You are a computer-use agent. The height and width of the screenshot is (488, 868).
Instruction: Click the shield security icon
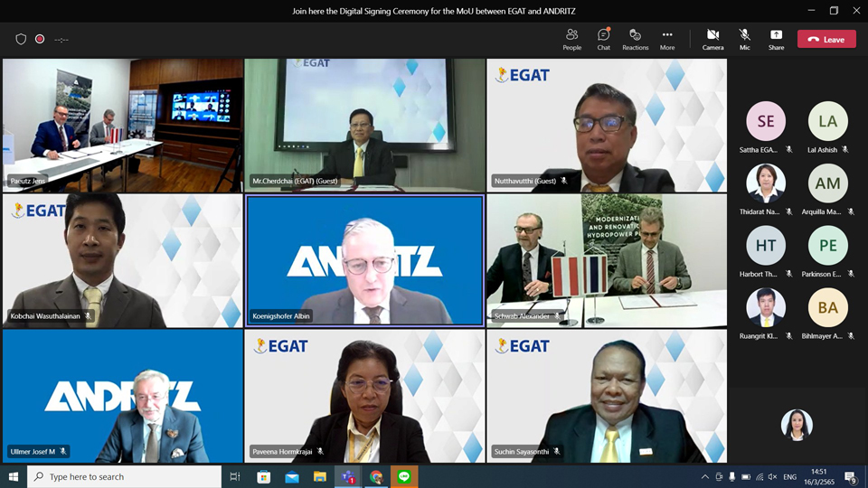click(21, 39)
